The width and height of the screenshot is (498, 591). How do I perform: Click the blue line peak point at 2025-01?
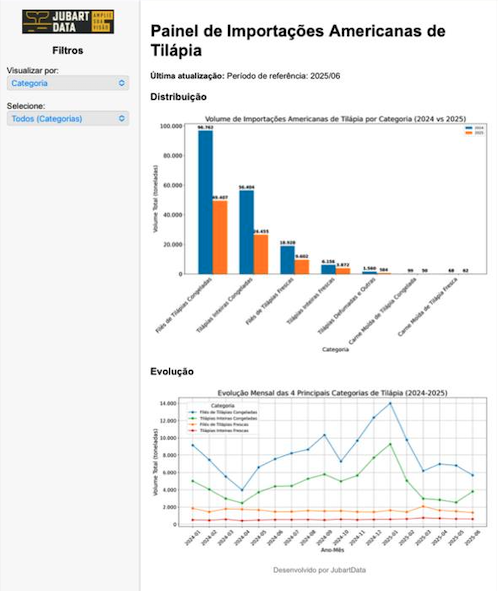tap(390, 403)
